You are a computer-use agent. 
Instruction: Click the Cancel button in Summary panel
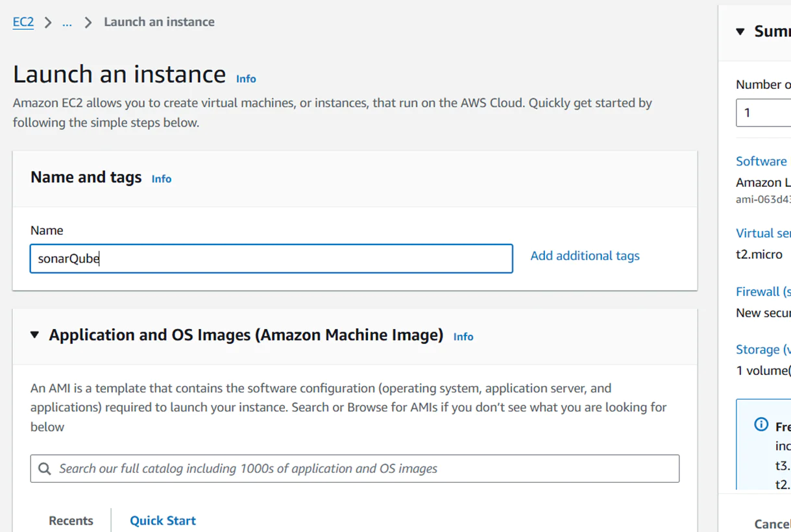click(x=772, y=524)
